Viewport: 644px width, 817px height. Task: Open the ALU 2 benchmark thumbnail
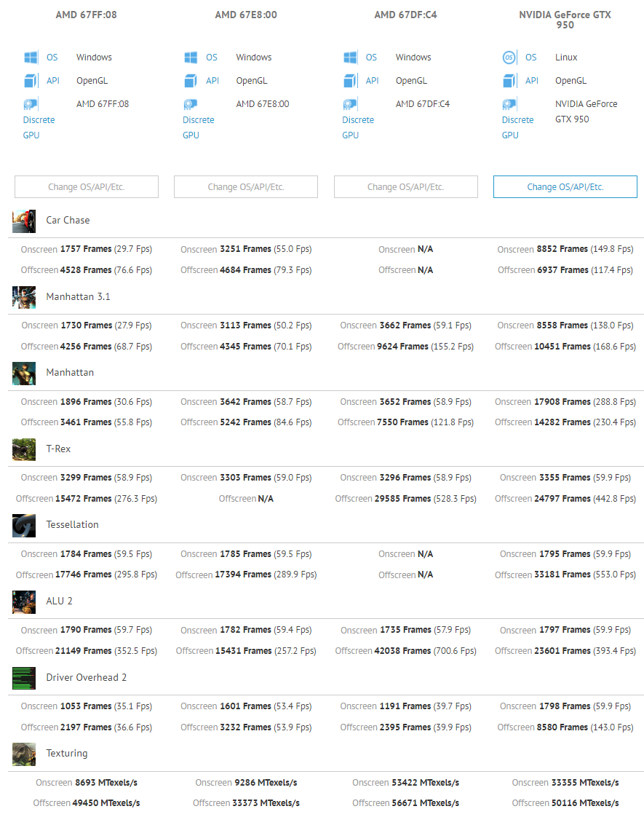point(24,601)
